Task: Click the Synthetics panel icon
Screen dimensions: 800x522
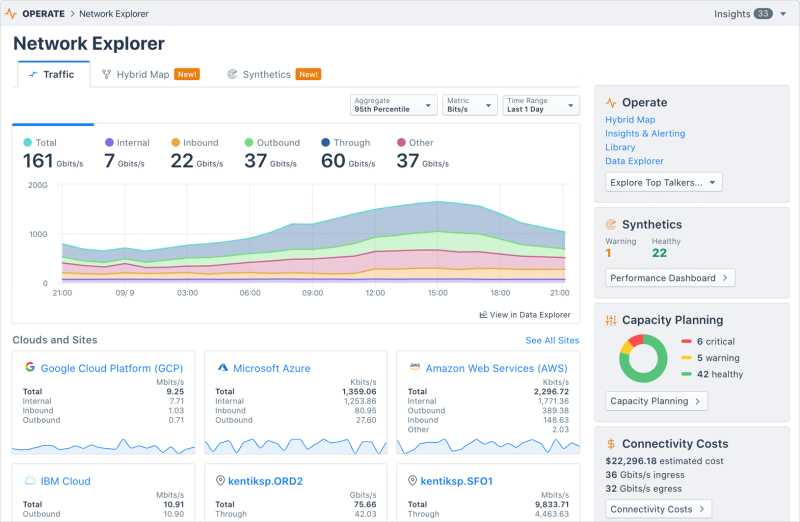Action: [x=611, y=225]
